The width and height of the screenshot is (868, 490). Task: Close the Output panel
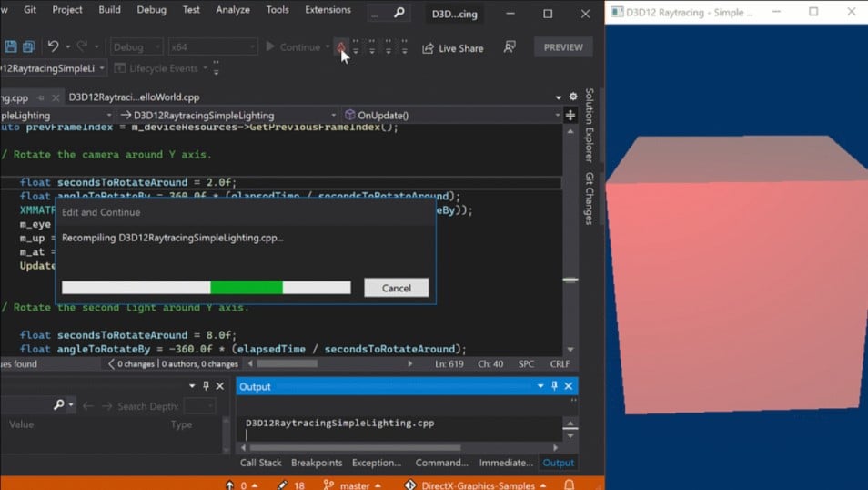(x=569, y=386)
